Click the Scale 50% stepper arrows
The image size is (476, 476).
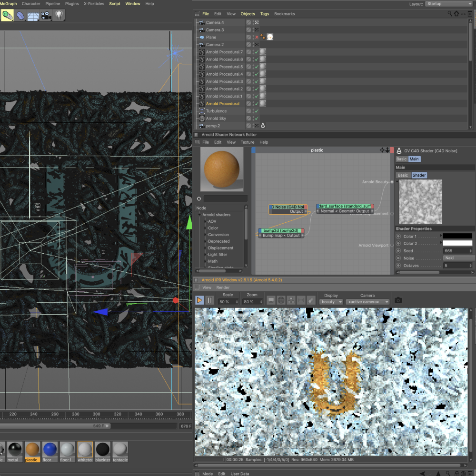point(237,302)
